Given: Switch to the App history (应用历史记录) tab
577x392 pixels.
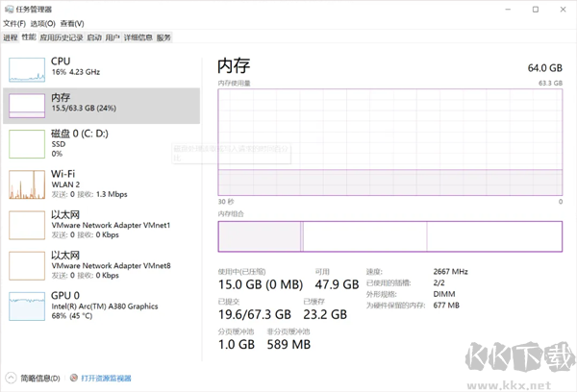Looking at the screenshot, I should pyautogui.click(x=63, y=37).
